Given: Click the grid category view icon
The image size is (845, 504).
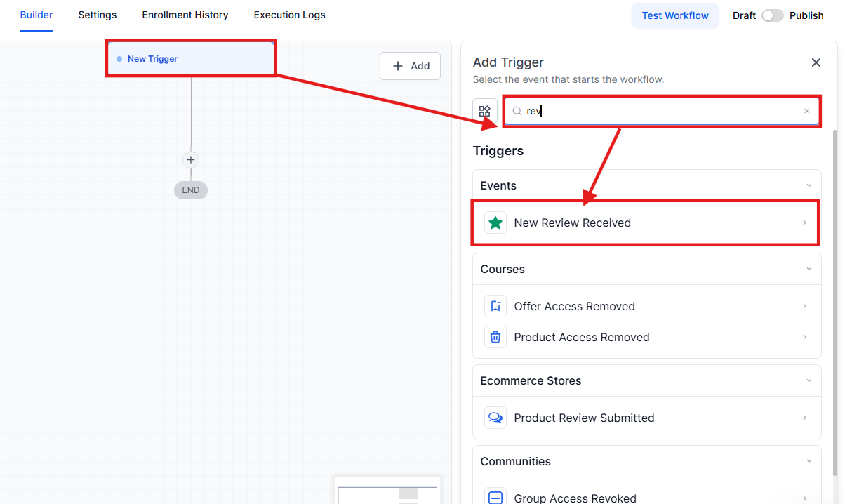Looking at the screenshot, I should click(485, 111).
